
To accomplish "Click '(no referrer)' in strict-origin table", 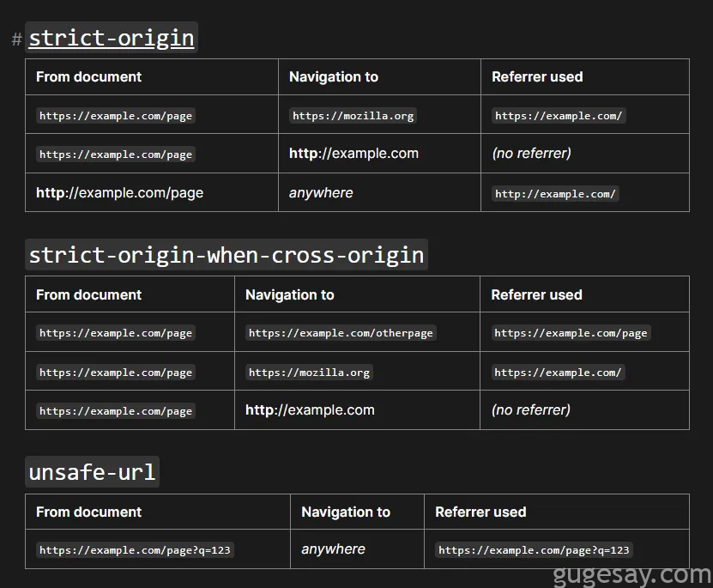I will click(531, 154).
